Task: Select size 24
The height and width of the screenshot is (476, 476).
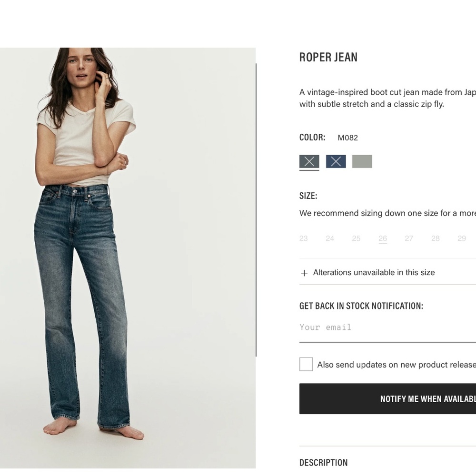Action: (x=330, y=238)
